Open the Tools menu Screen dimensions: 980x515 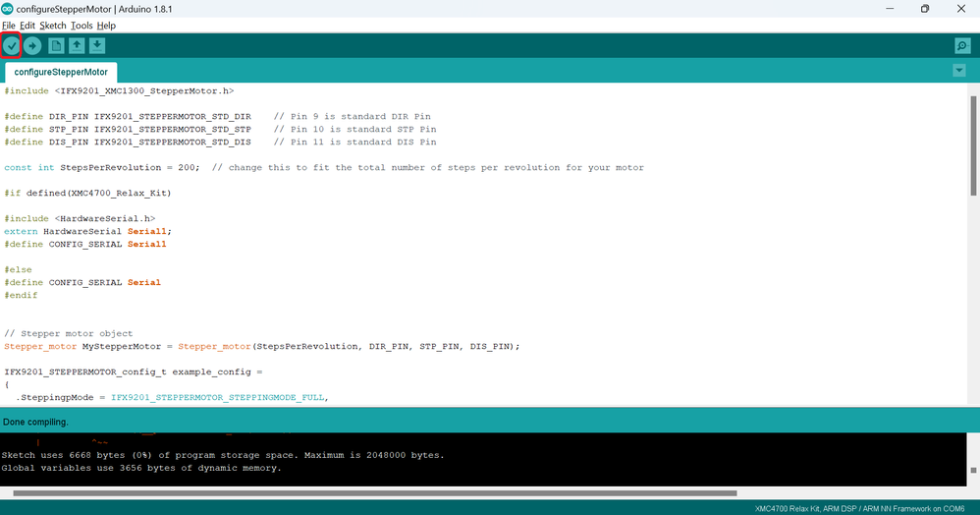[82, 26]
